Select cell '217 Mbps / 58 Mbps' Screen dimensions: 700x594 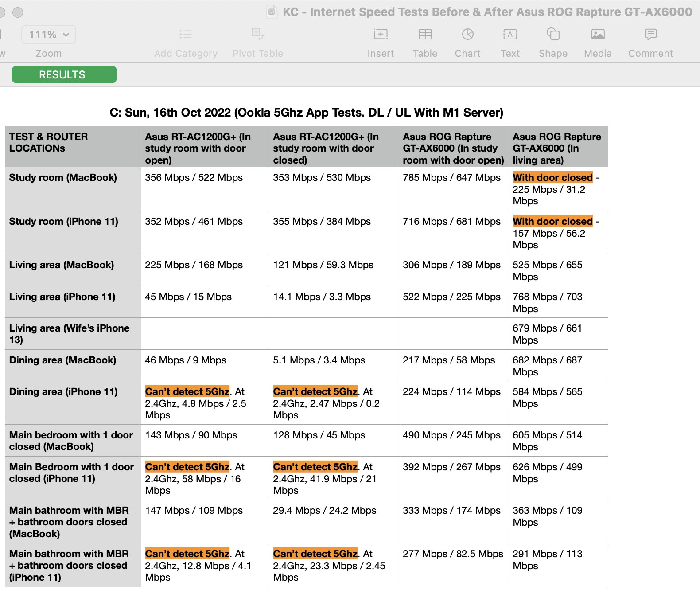[454, 365]
